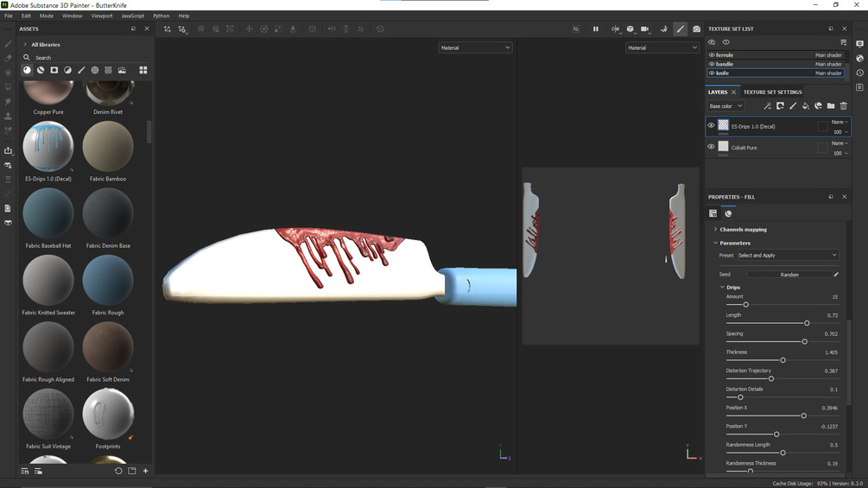Open the Preset Select and Apply dropdown
Screen dimensions: 868x488
pyautogui.click(x=788, y=255)
